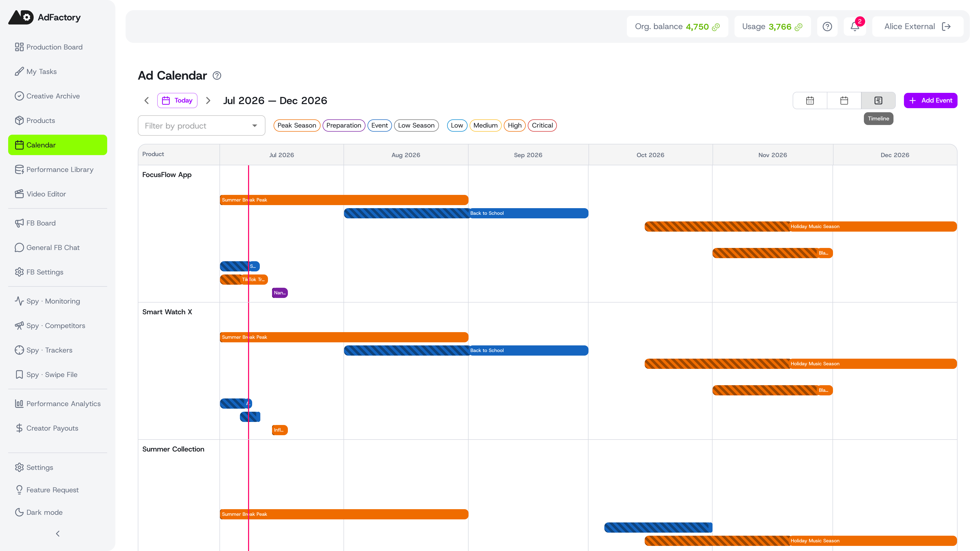Click the FB Settings gear icon
Screen dimensions: 980x551
click(19, 272)
